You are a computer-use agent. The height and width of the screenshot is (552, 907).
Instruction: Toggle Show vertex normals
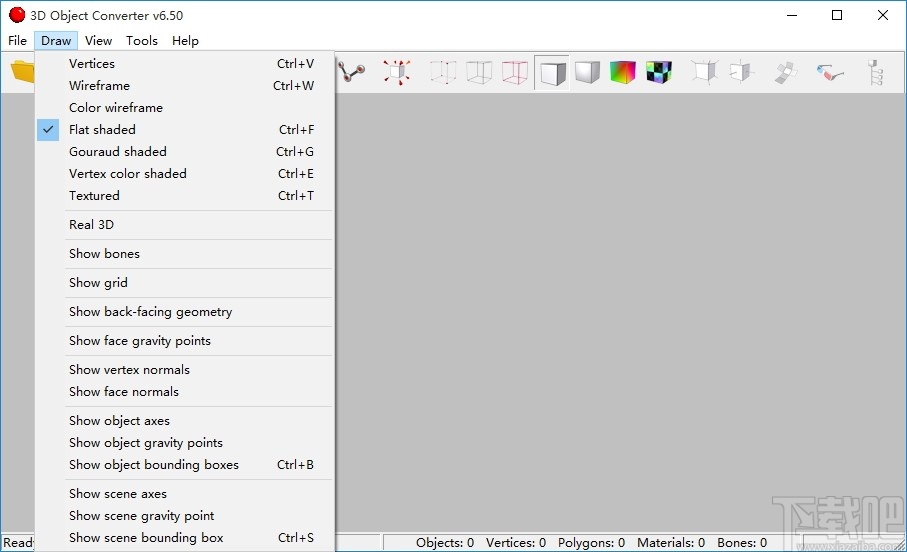click(185, 370)
